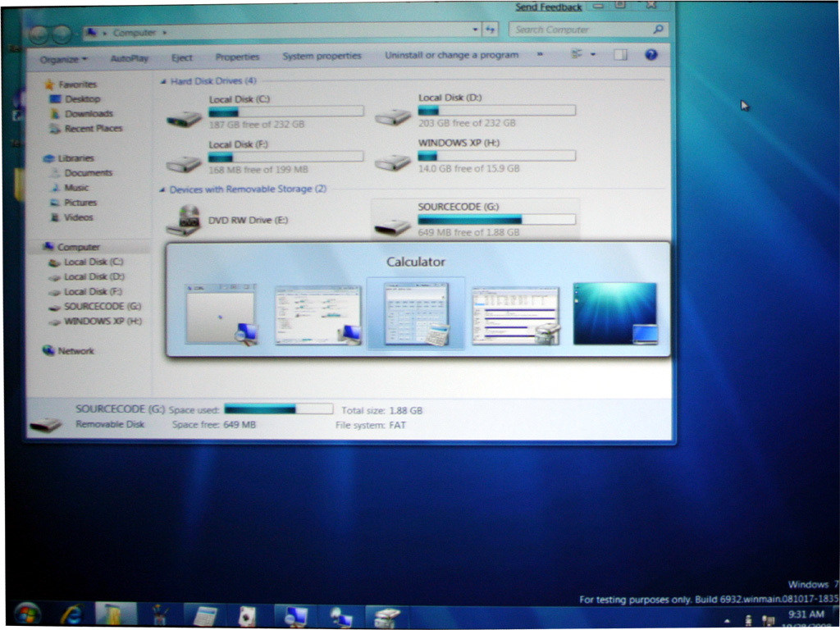Open the Organize dropdown menu

tap(64, 58)
